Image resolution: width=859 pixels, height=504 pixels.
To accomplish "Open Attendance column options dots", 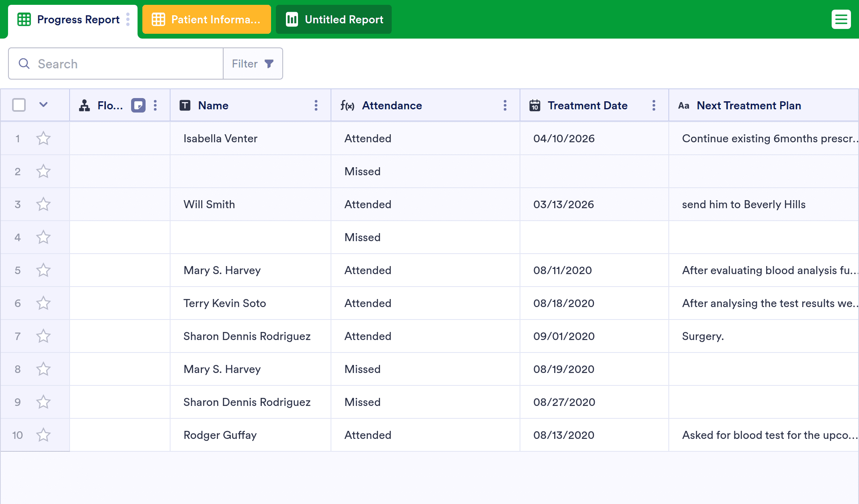I will 505,106.
